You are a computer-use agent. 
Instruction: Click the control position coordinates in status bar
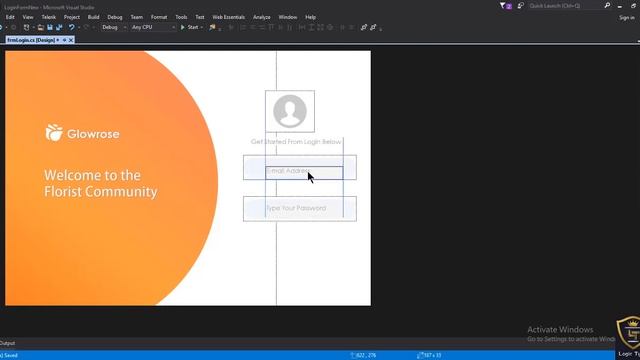coord(363,355)
